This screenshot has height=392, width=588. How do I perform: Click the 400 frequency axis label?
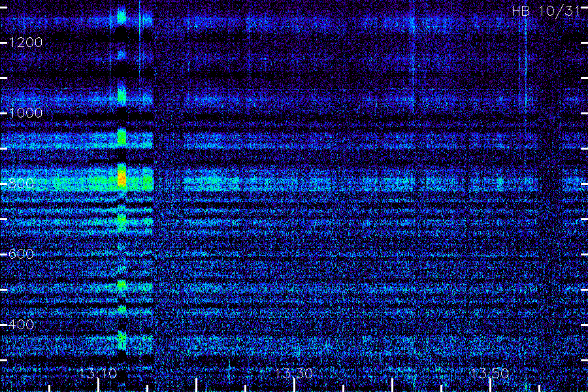(21, 325)
